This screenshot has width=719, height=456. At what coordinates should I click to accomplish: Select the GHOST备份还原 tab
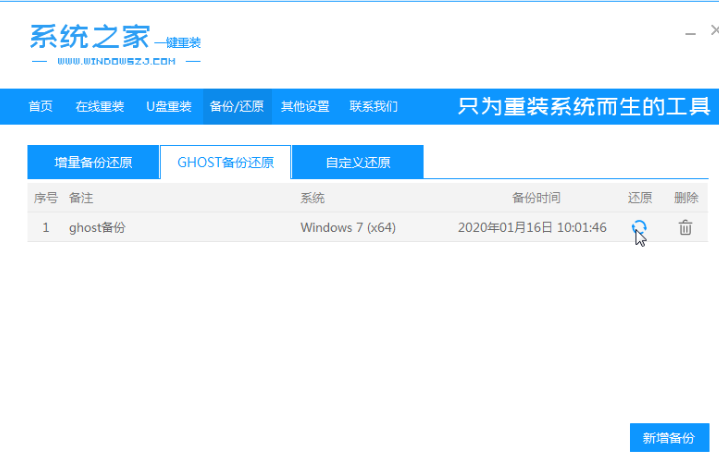coord(225,162)
